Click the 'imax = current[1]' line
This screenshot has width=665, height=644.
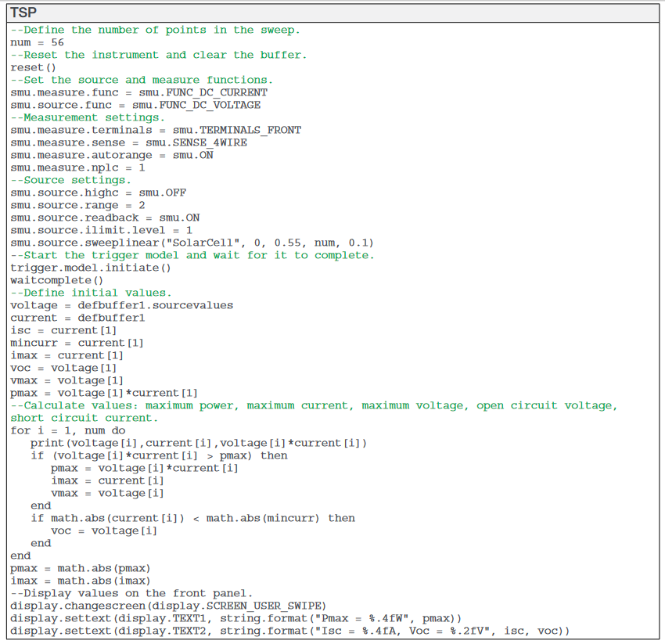pos(67,355)
